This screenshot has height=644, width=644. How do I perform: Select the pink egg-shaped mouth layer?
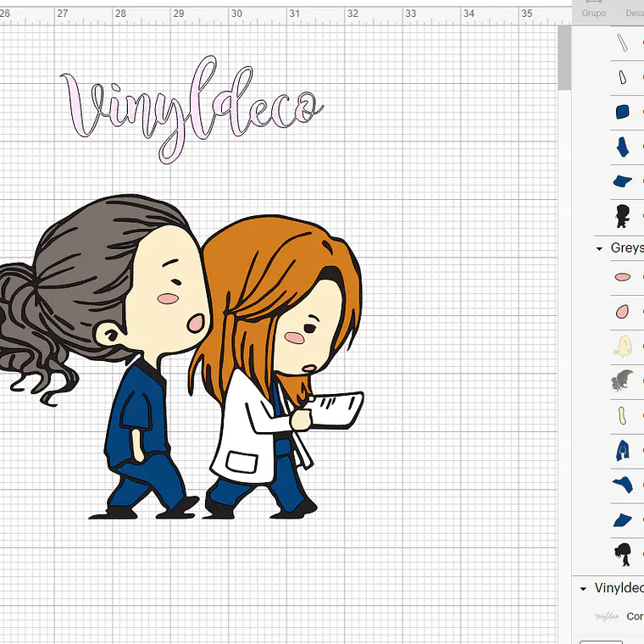(622, 312)
